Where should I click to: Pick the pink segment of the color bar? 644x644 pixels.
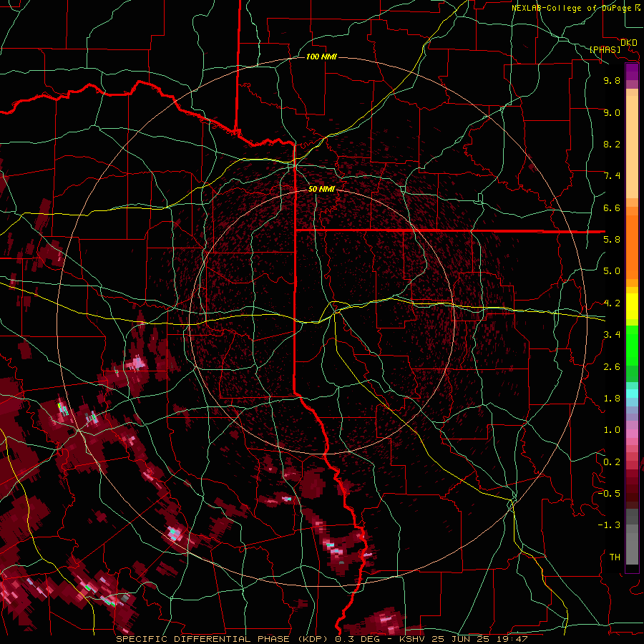[x=632, y=434]
